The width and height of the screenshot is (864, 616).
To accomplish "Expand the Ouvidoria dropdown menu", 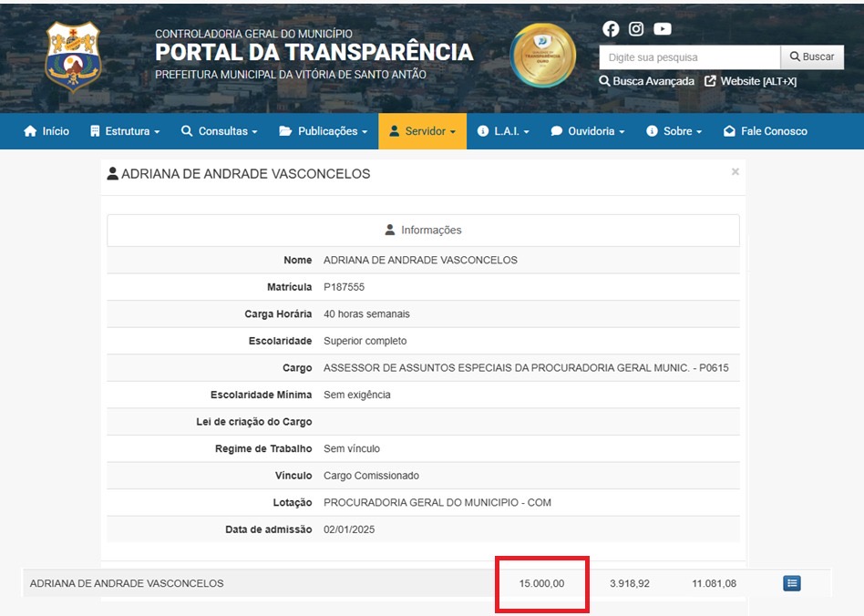I will click(588, 131).
